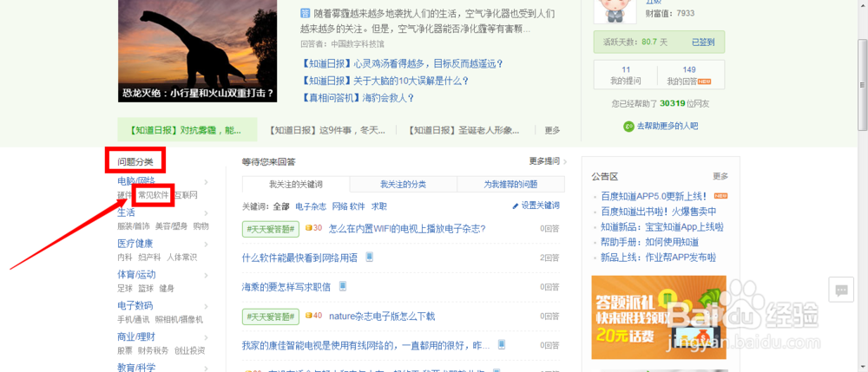
Task: Open the 常见软件 subcategory
Action: pyautogui.click(x=154, y=195)
